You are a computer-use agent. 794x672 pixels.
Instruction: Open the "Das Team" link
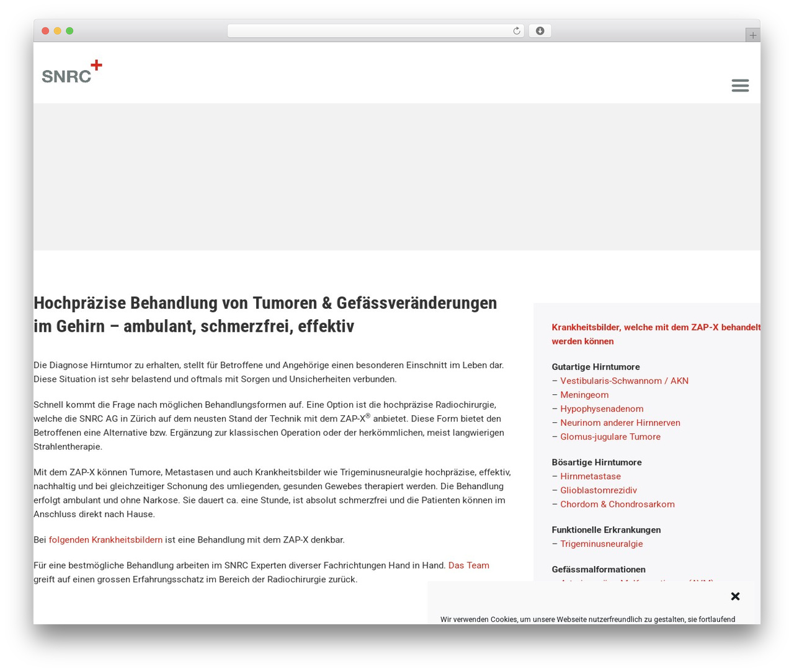tap(468, 565)
